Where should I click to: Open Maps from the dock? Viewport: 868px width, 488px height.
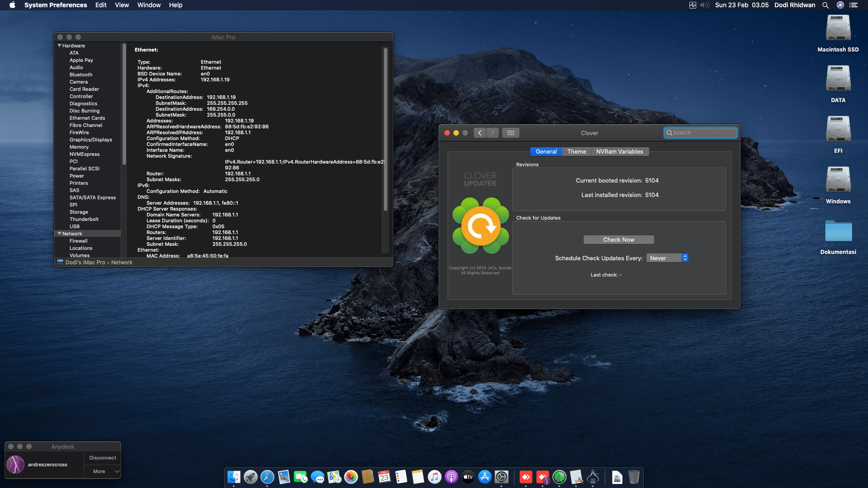334,477
